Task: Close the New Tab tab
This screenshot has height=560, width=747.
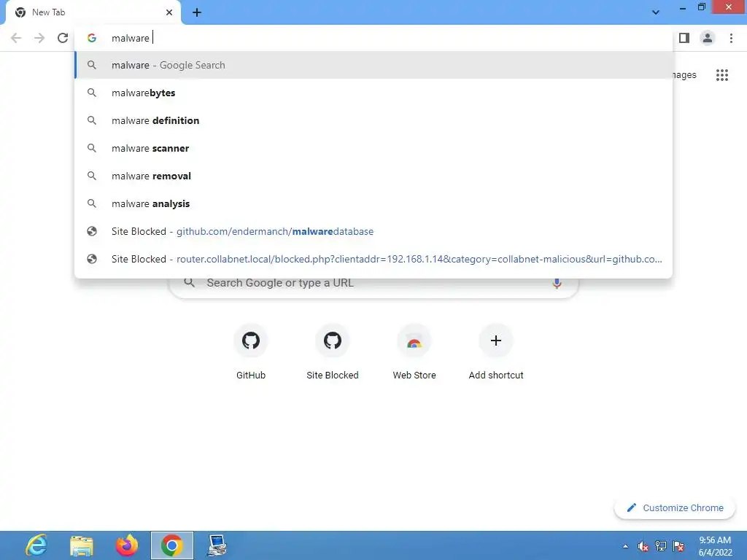Action: pyautogui.click(x=169, y=12)
